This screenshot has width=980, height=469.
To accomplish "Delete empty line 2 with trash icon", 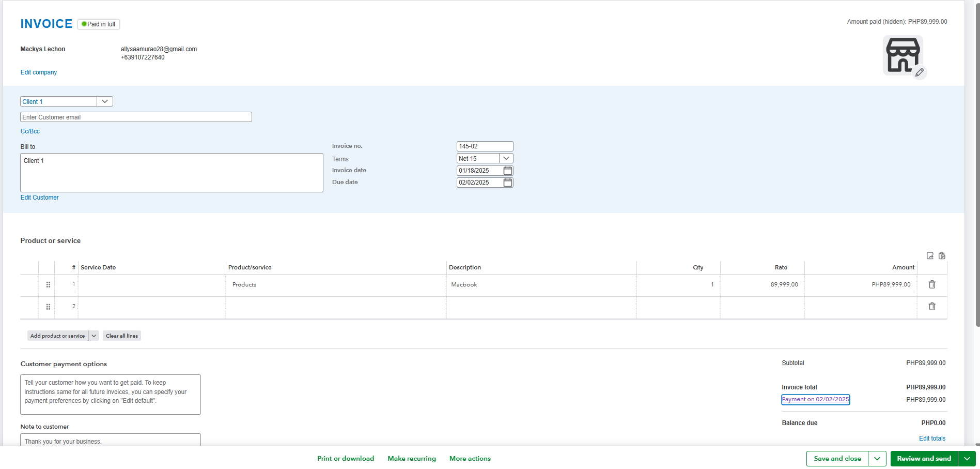I will point(932,307).
